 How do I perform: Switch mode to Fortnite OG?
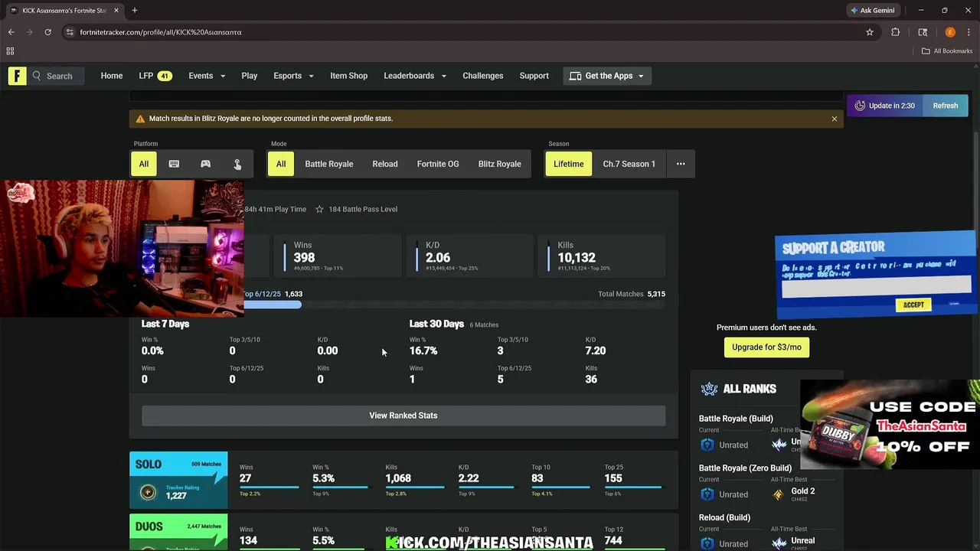click(x=438, y=164)
